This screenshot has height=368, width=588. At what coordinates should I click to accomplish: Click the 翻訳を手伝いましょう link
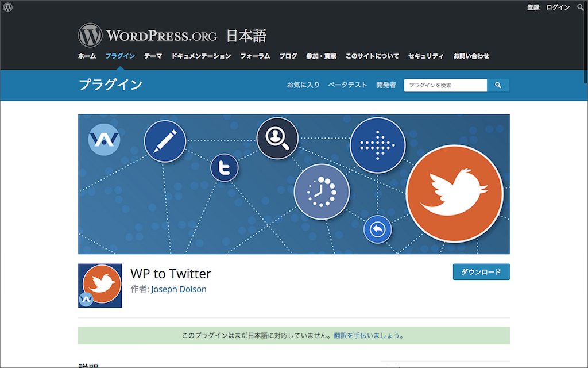[x=368, y=336]
